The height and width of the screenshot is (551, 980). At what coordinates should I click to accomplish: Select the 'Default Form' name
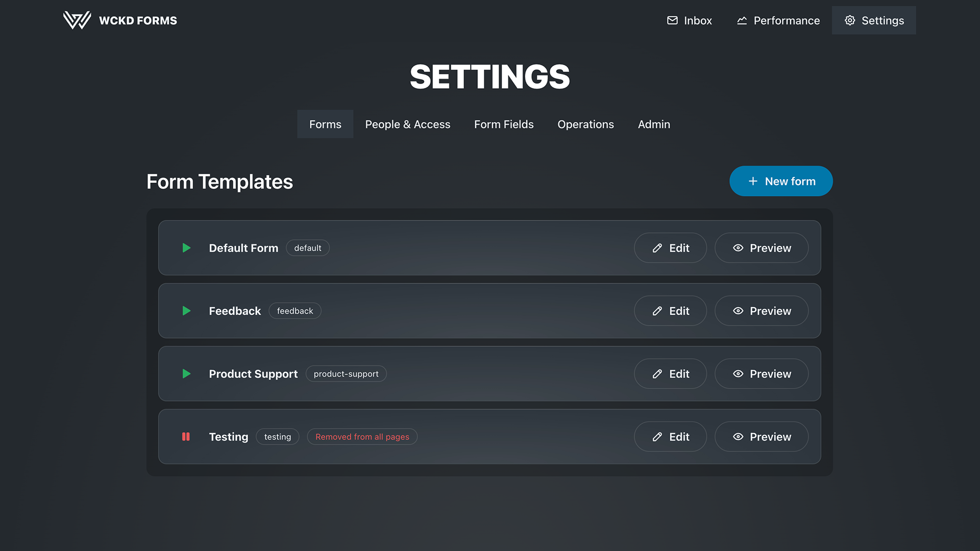click(x=243, y=248)
